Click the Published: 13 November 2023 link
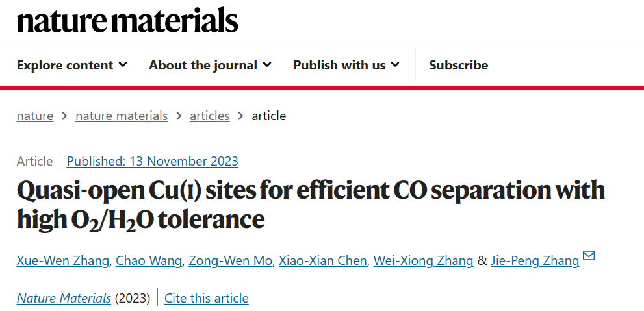 pos(152,161)
